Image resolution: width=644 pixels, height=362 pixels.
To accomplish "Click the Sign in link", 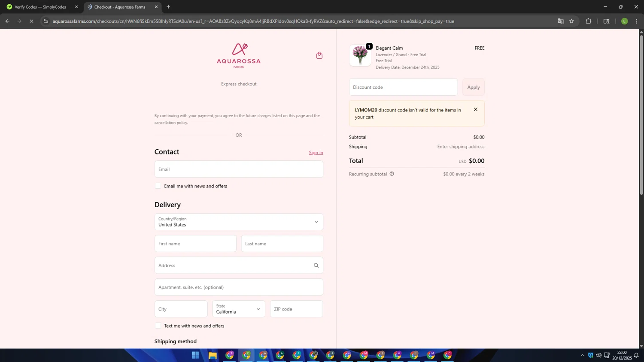I will pyautogui.click(x=316, y=153).
